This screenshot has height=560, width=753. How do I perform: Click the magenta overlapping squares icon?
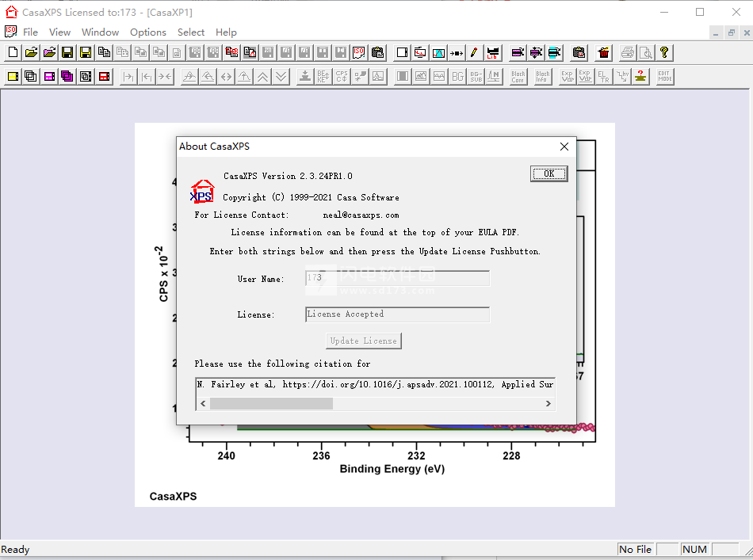(x=67, y=76)
